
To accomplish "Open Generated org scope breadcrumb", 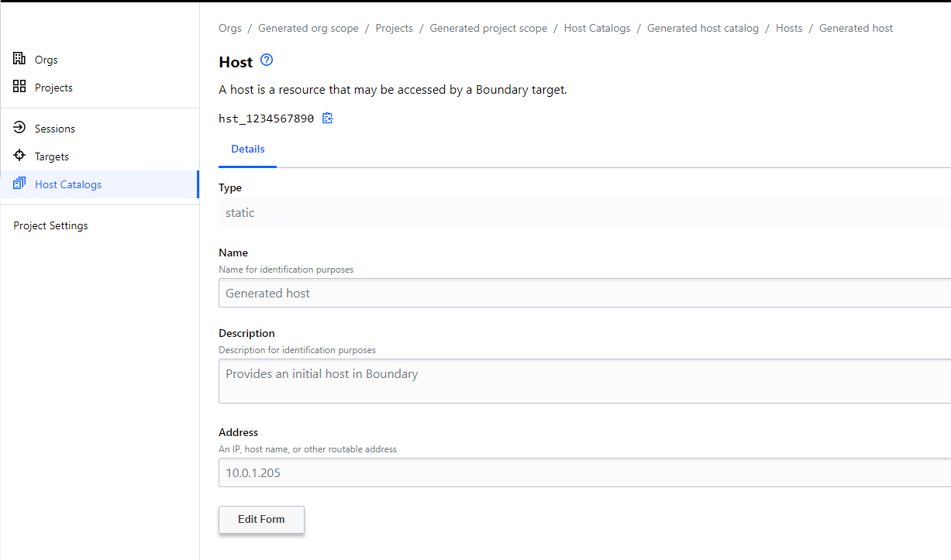I will 308,28.
